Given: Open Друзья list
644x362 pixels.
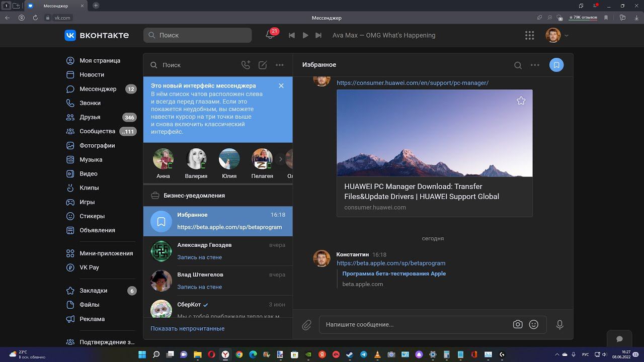Looking at the screenshot, I should tap(90, 117).
